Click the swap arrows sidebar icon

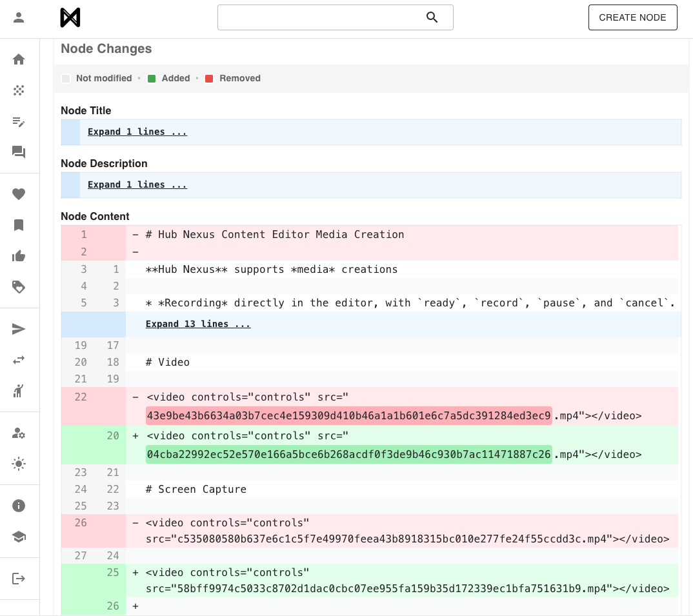tap(19, 360)
